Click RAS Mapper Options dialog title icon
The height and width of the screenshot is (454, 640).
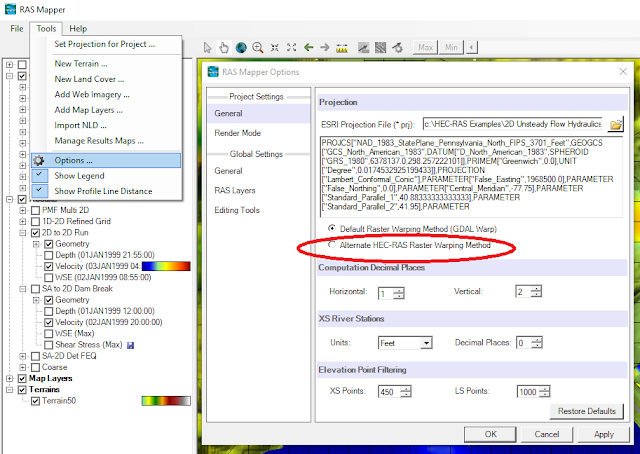point(213,72)
